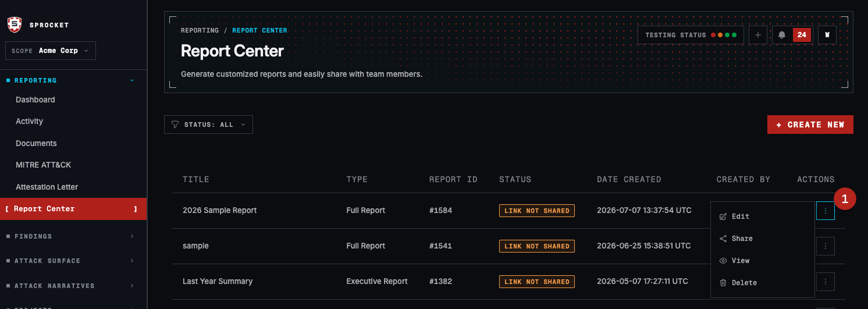The width and height of the screenshot is (868, 309).
Task: Open MITRE ATT&CK page
Action: [x=43, y=165]
